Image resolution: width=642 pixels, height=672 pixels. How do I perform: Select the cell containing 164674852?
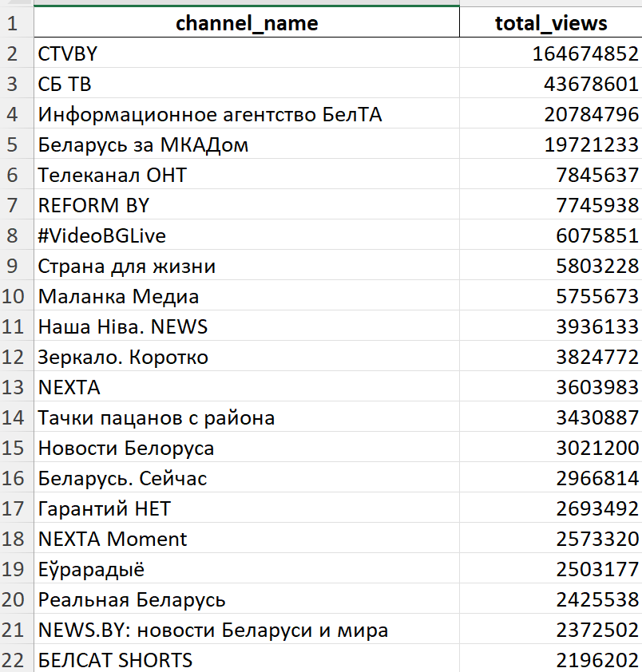[550, 53]
